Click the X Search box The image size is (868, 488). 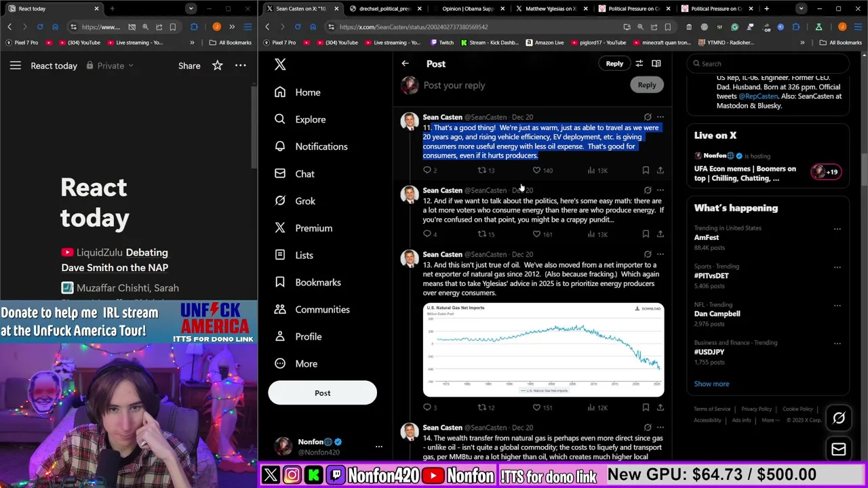768,64
